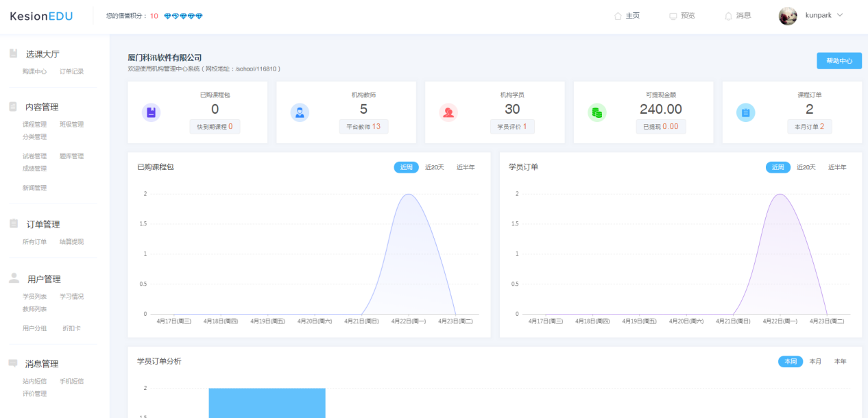Click the 机构教师 blue teacher icon
The width and height of the screenshot is (868, 418).
point(300,112)
